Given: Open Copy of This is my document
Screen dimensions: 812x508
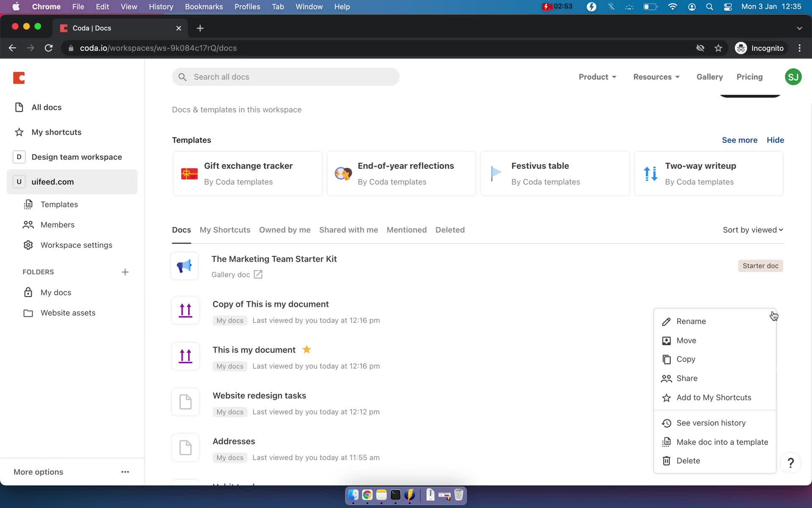Looking at the screenshot, I should click(271, 304).
